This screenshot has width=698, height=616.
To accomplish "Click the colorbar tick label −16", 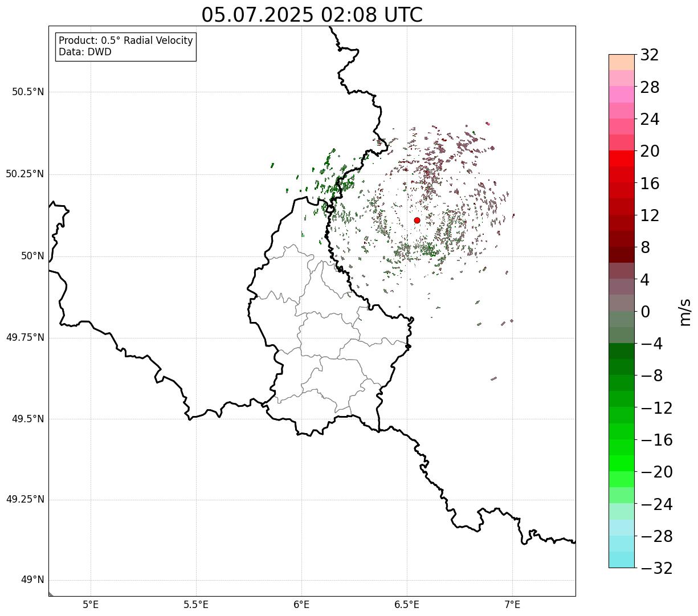I will click(x=656, y=440).
